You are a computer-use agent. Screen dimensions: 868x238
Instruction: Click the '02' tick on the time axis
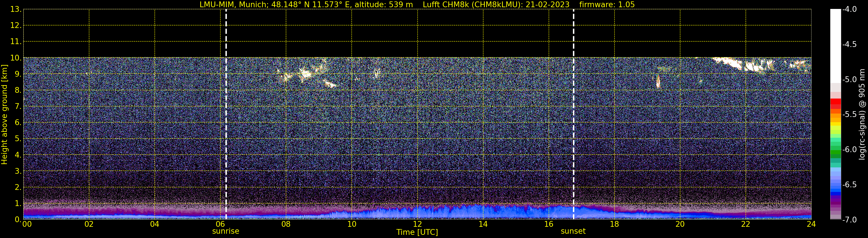(x=89, y=224)
